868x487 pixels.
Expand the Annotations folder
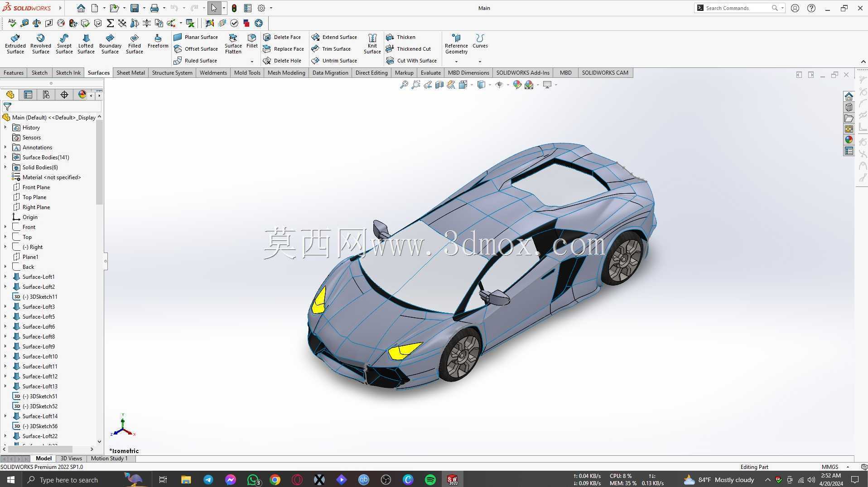click(x=5, y=148)
